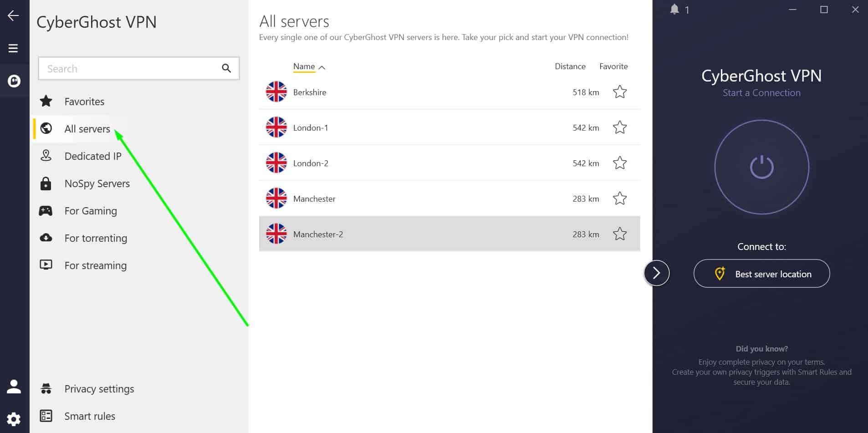Image resolution: width=868 pixels, height=433 pixels.
Task: Toggle favorite star for London-2
Action: pyautogui.click(x=620, y=163)
